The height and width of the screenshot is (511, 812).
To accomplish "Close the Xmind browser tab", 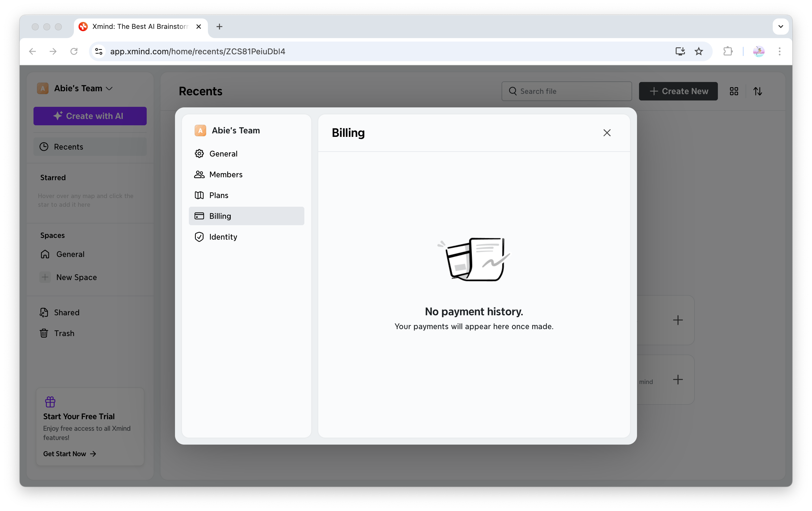I will click(199, 26).
